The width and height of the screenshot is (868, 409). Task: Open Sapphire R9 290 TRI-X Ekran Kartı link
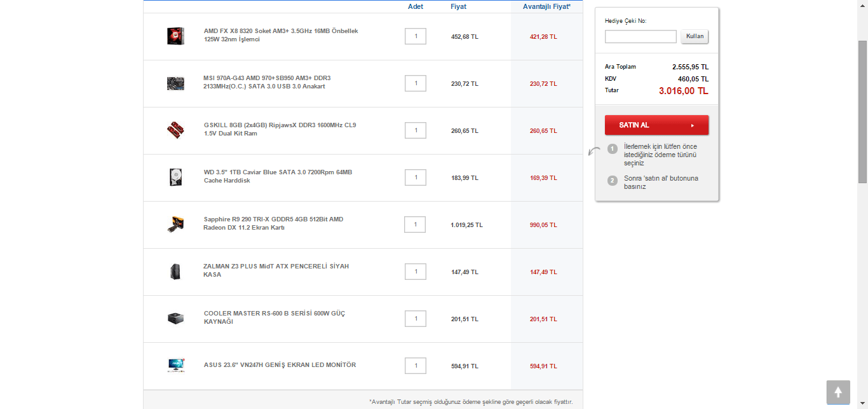coord(273,223)
